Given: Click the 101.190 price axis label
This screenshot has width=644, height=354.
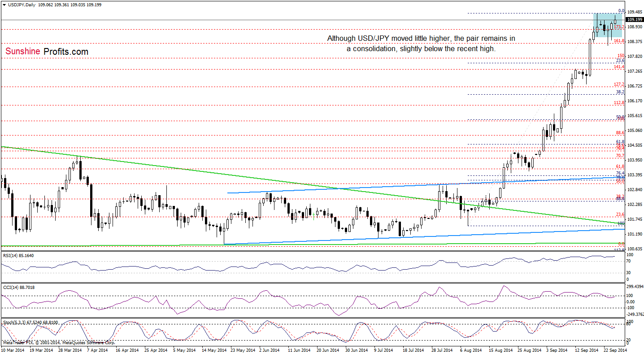Looking at the screenshot, I should pos(635,234).
